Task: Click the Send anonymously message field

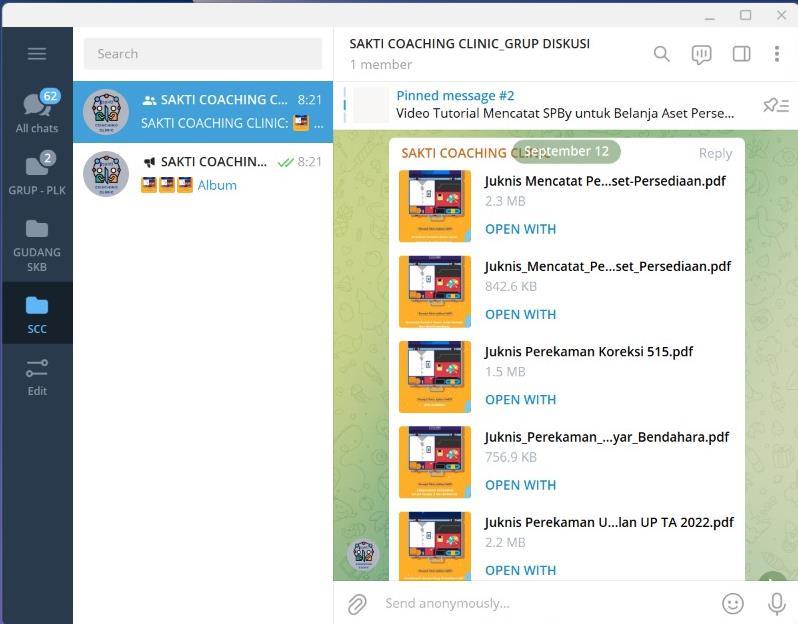Action: click(545, 603)
